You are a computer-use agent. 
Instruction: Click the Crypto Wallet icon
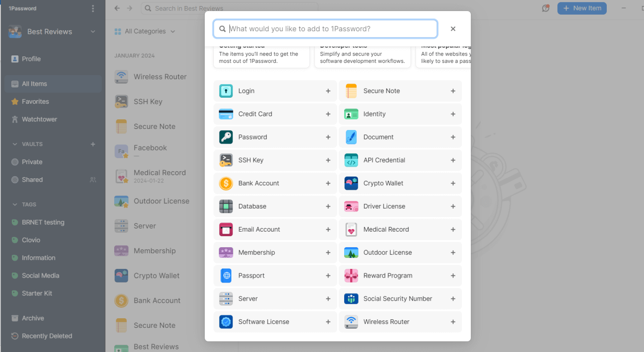tap(351, 183)
